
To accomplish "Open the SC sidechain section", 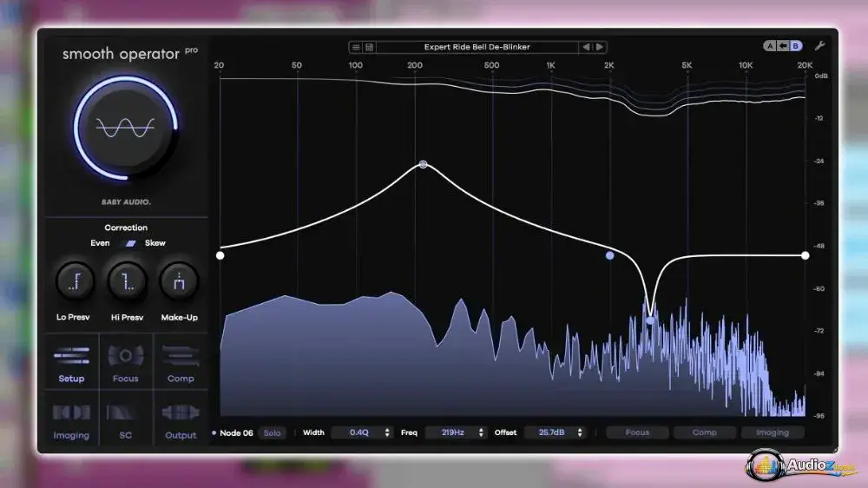I will 126,420.
